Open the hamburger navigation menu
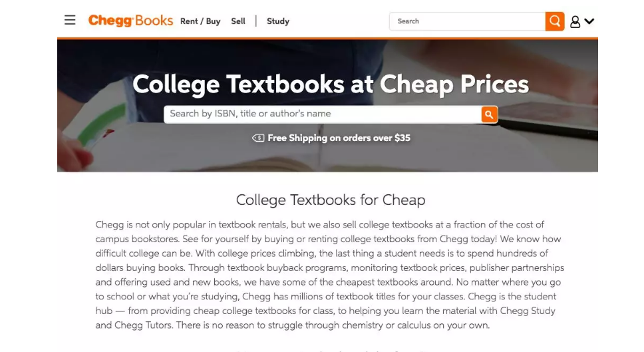This screenshot has width=644, height=352. pos(70,21)
